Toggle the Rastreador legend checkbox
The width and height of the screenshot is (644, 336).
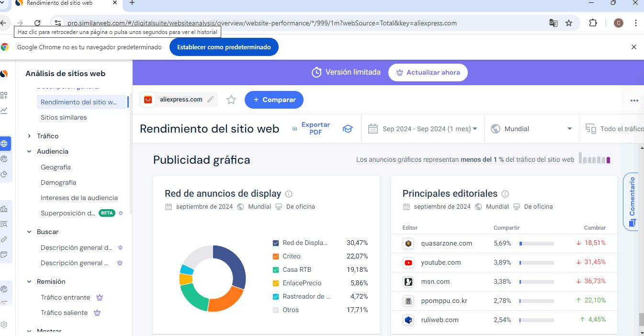(x=276, y=297)
